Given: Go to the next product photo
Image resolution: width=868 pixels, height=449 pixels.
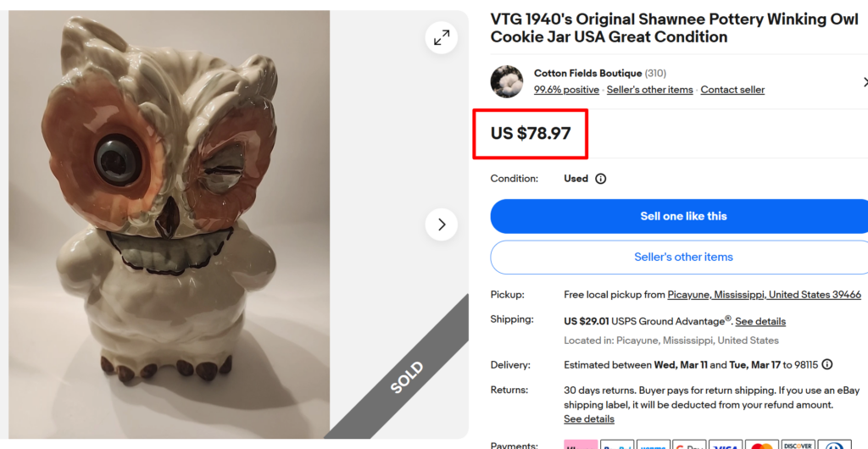Looking at the screenshot, I should click(x=442, y=224).
